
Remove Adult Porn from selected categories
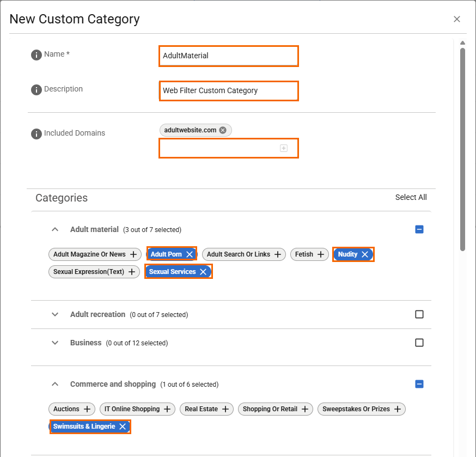point(190,254)
